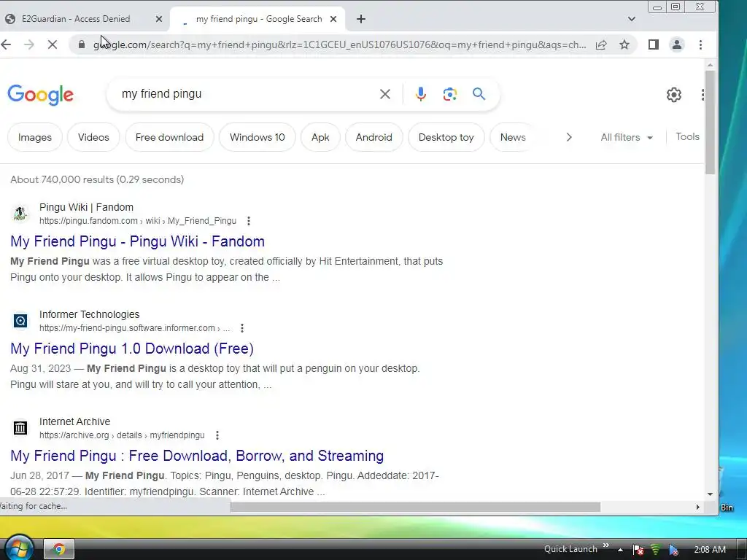The width and height of the screenshot is (747, 560).
Task: Bookmark this page with the star icon
Action: click(624, 44)
